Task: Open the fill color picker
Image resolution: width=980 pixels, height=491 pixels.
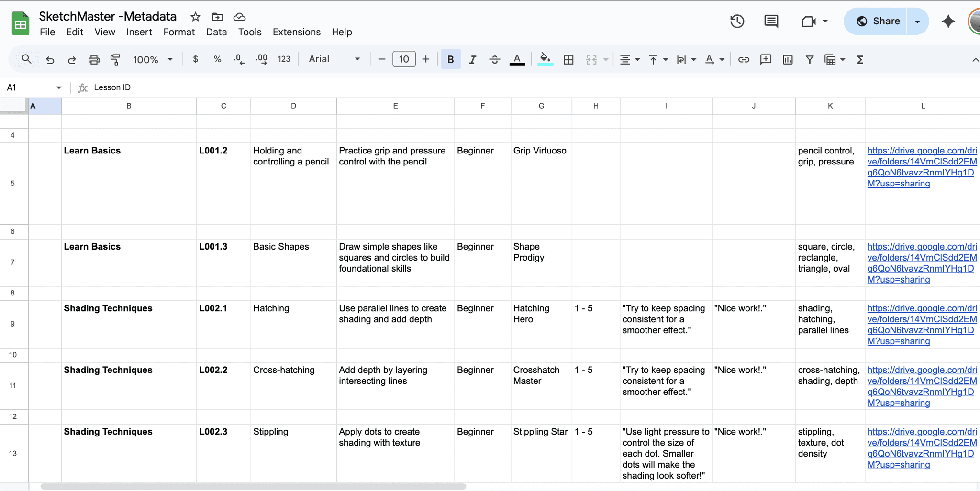Action: click(546, 59)
